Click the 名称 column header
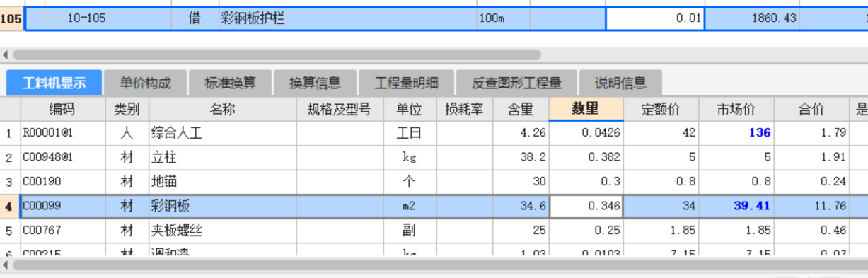Screen dimensions: 868x278 [223, 109]
